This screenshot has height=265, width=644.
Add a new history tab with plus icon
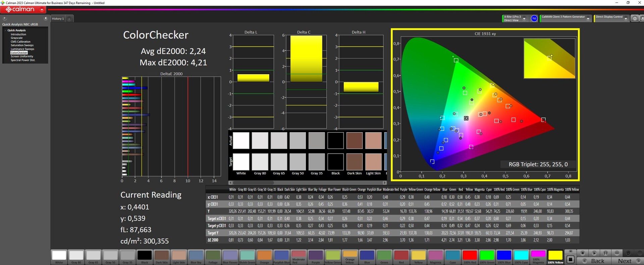(69, 19)
